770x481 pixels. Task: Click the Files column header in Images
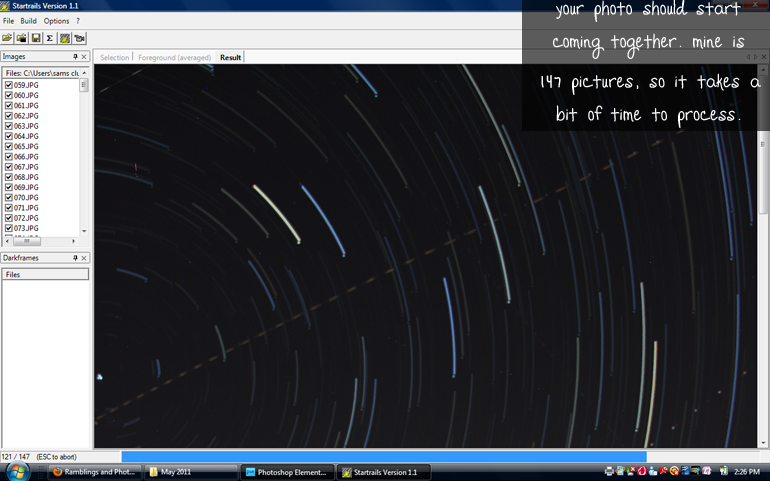coord(41,73)
